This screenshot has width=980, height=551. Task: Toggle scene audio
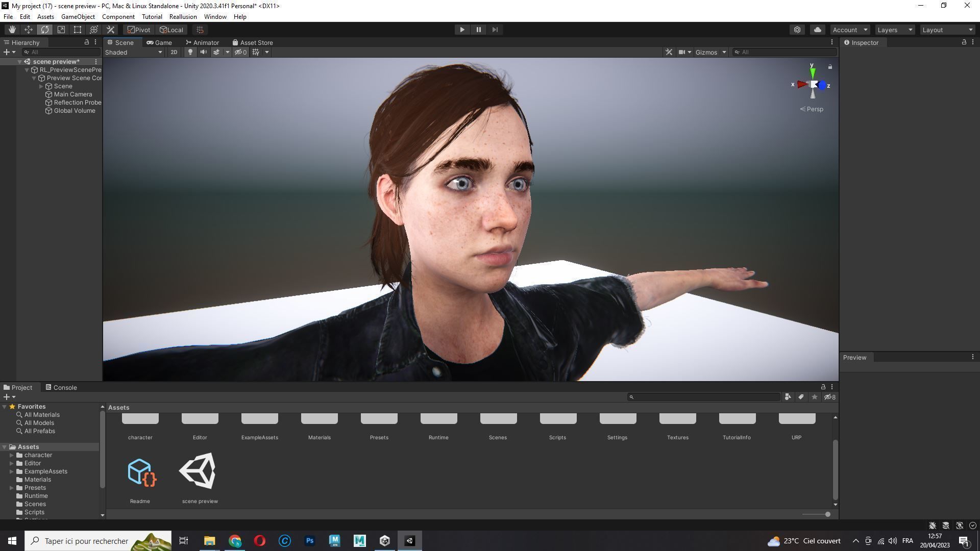coord(203,52)
